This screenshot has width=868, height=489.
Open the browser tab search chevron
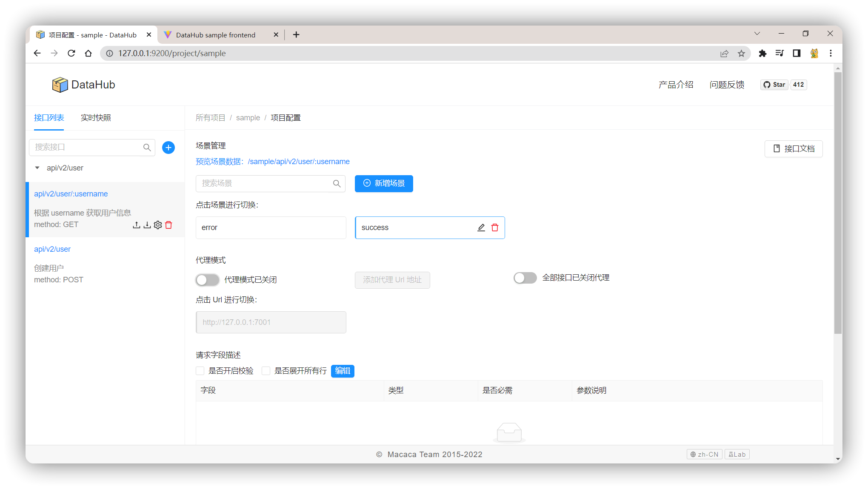pos(757,34)
